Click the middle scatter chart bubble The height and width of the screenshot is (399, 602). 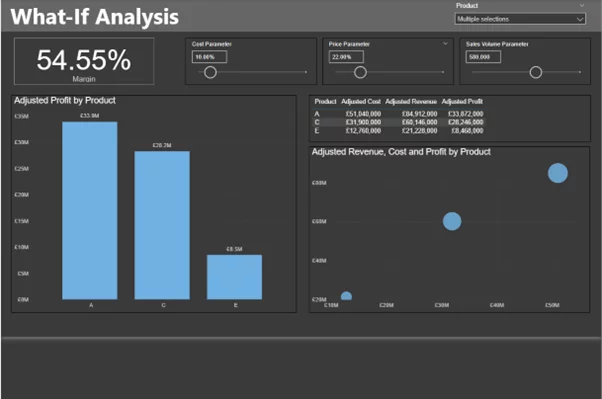452,221
